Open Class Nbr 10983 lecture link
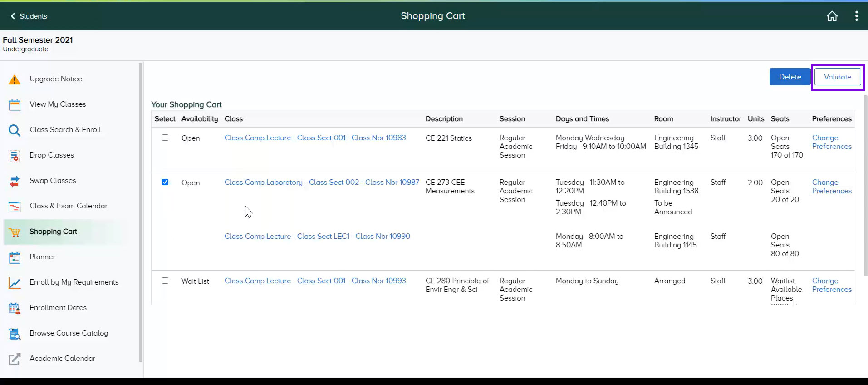The height and width of the screenshot is (385, 868). point(315,138)
